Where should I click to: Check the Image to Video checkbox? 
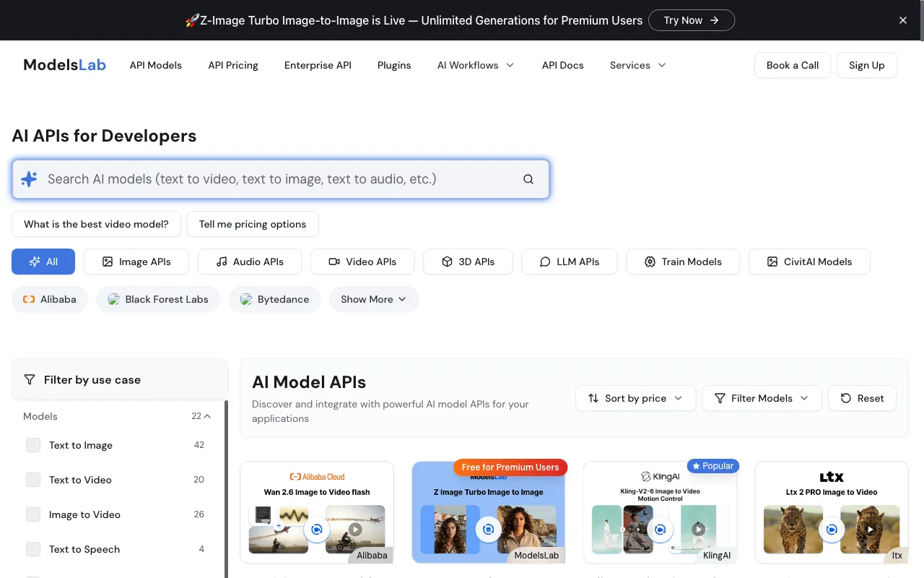pos(33,514)
